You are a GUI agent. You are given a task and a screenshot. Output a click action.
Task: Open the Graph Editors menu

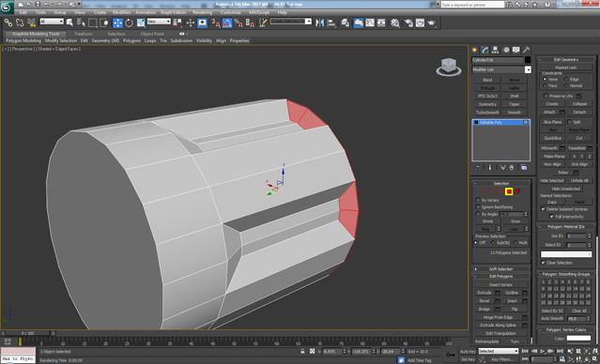(x=174, y=12)
